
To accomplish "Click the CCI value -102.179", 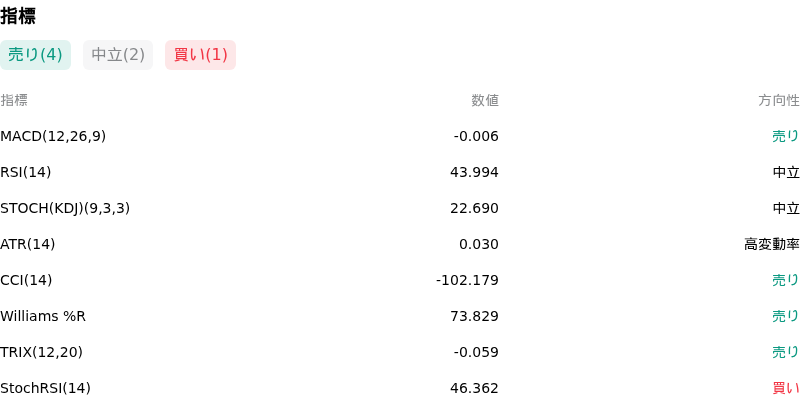I will [467, 280].
